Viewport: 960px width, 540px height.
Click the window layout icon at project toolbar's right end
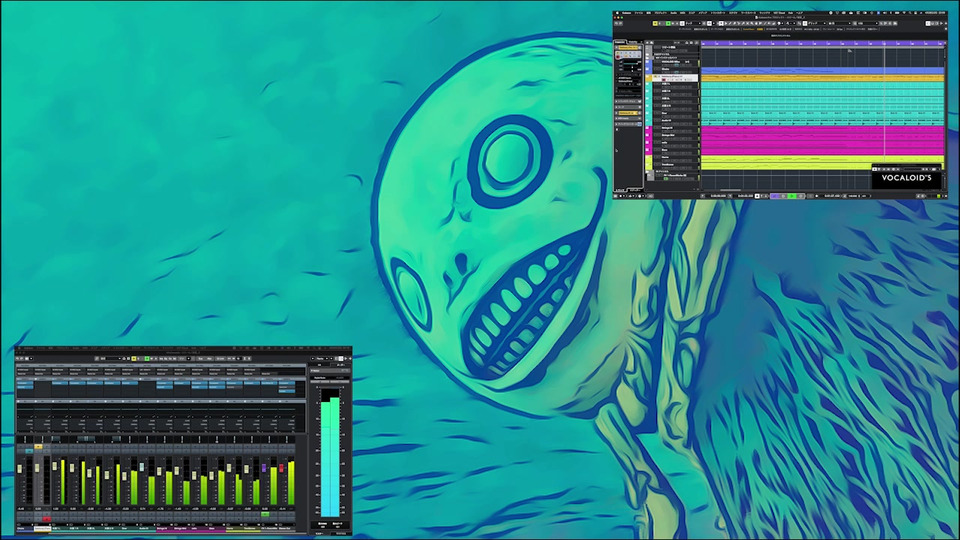(x=928, y=23)
